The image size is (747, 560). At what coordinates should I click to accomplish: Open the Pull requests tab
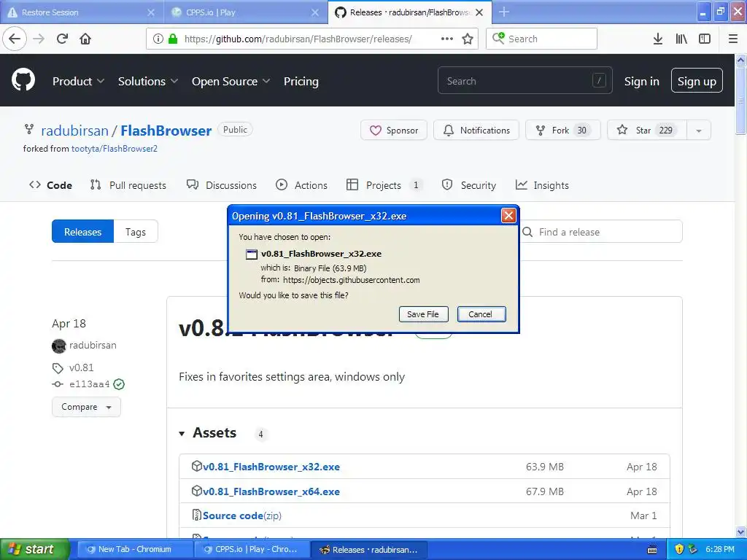coord(128,185)
